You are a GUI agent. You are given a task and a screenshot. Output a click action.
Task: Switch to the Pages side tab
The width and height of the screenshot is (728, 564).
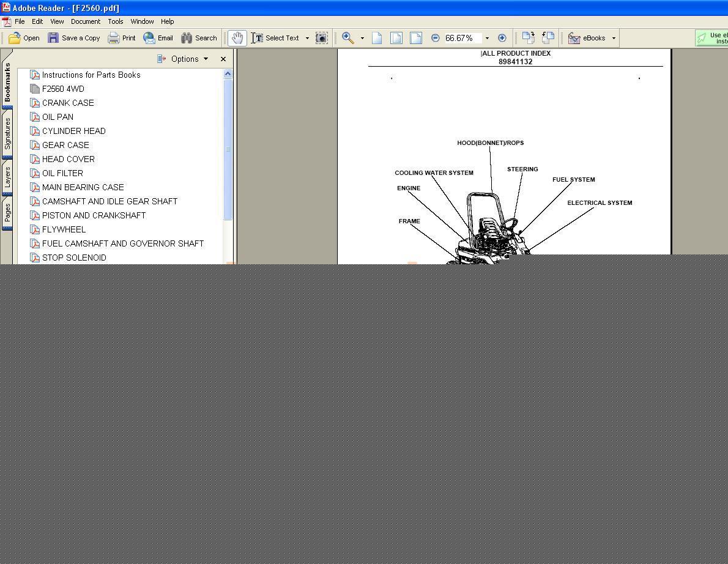(7, 214)
